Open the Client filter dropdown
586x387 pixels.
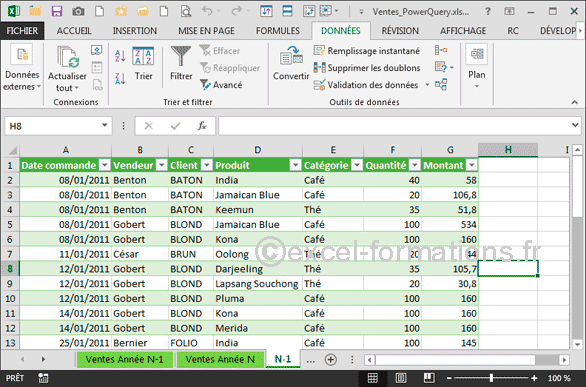tap(207, 165)
